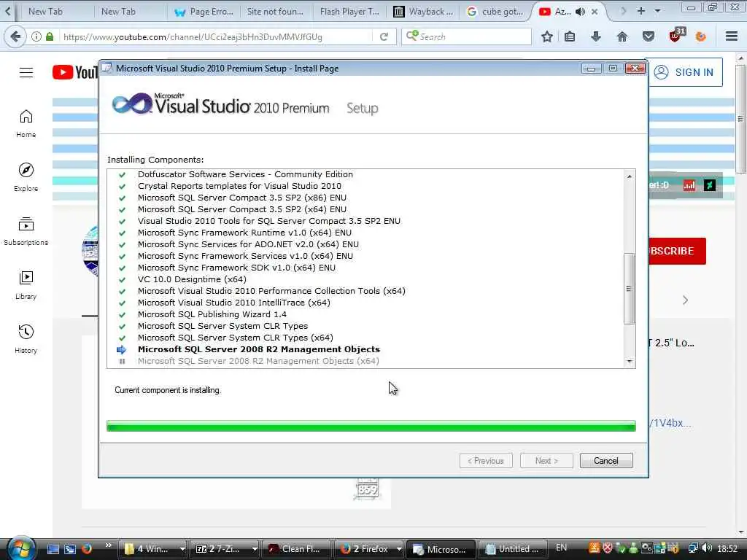The height and width of the screenshot is (560, 747).
Task: Click Firefox URL address field
Action: pos(217,36)
